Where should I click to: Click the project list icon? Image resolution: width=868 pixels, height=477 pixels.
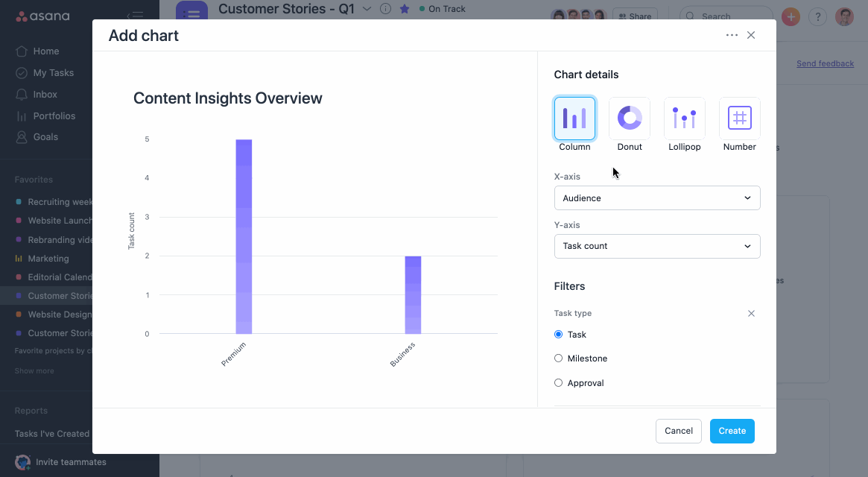[191, 10]
